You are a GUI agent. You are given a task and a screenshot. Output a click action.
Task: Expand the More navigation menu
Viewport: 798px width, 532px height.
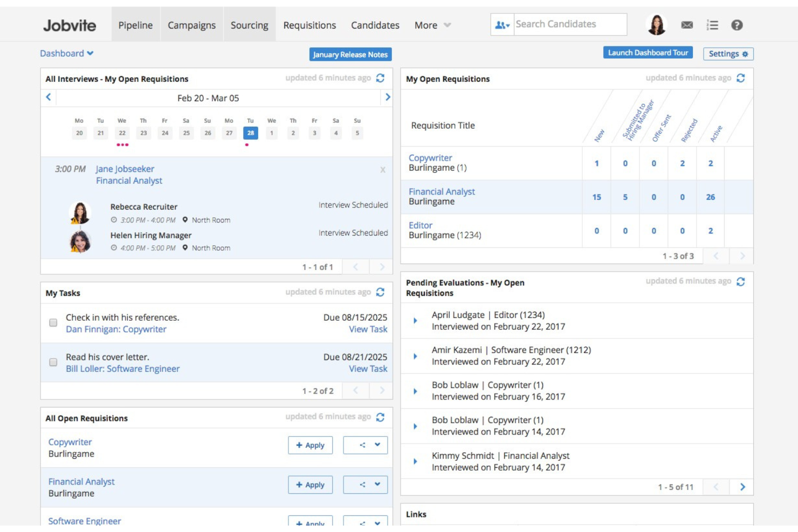[x=432, y=25]
